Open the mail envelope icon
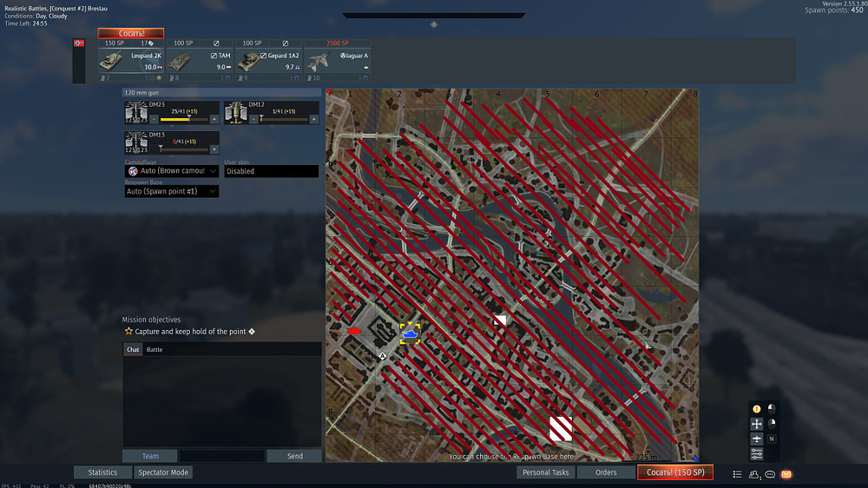 tap(786, 474)
